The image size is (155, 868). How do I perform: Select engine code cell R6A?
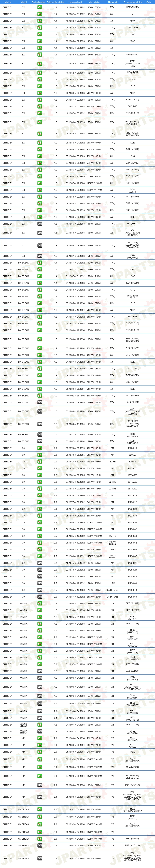(x=132, y=752)
